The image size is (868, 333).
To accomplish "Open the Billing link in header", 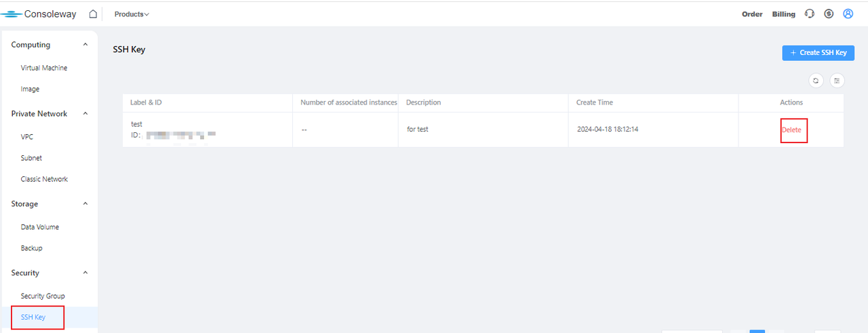I will [783, 14].
